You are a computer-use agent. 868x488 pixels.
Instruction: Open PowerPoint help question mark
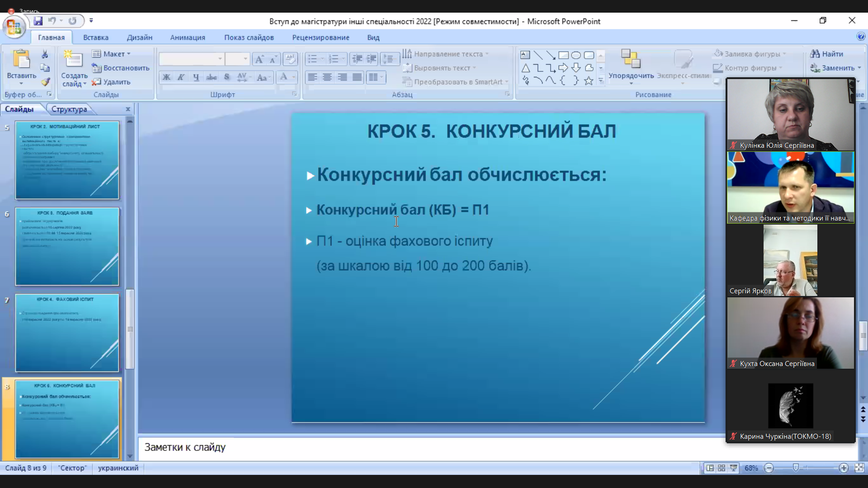coord(860,37)
